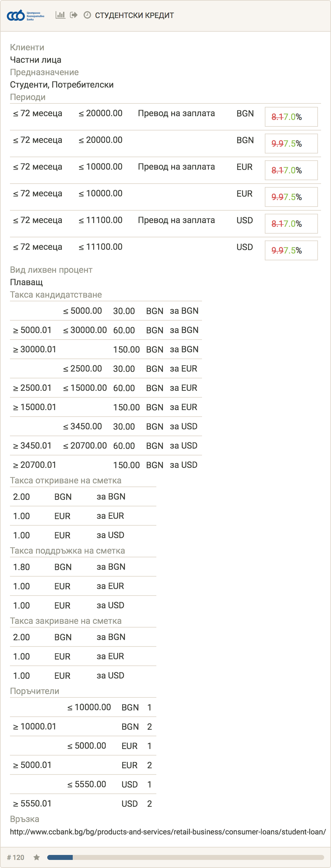Screen dimensions: 331x868
Task: Select the ≥ 30000.01 150.00 BGN fee row
Action: click(106, 349)
